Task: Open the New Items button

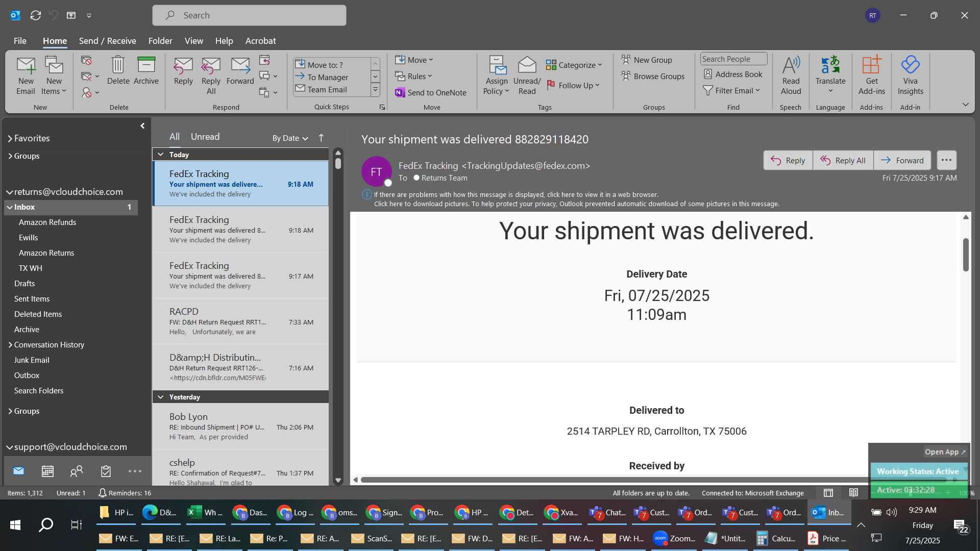Action: (x=54, y=76)
